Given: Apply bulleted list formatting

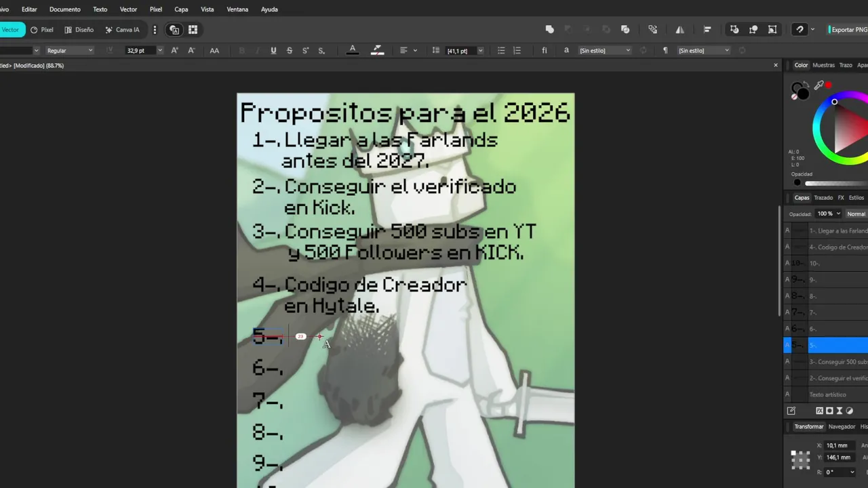Looking at the screenshot, I should pos(501,50).
